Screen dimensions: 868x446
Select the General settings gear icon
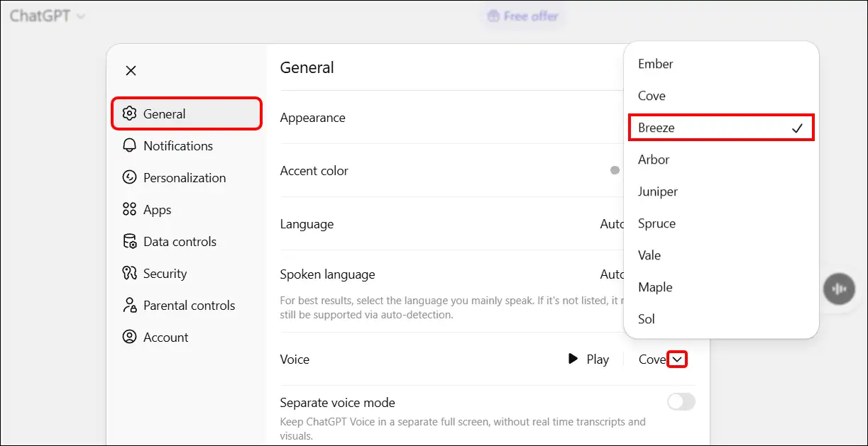tap(129, 113)
